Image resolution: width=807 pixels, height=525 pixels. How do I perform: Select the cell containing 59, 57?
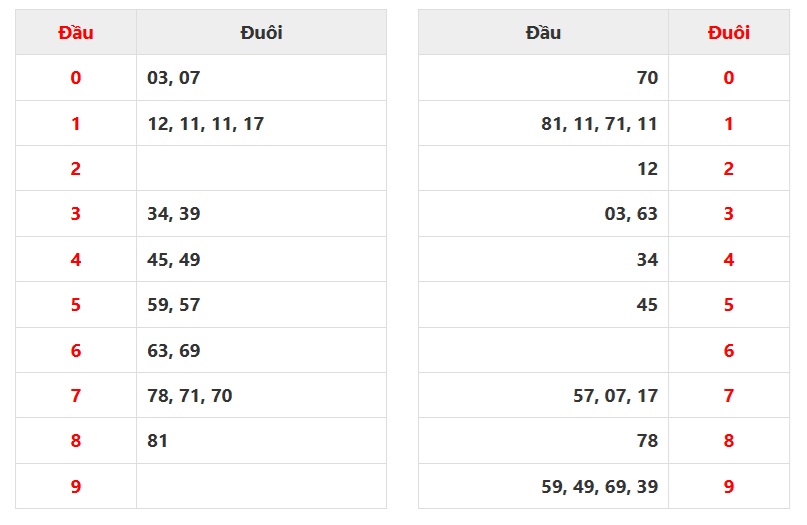(174, 305)
